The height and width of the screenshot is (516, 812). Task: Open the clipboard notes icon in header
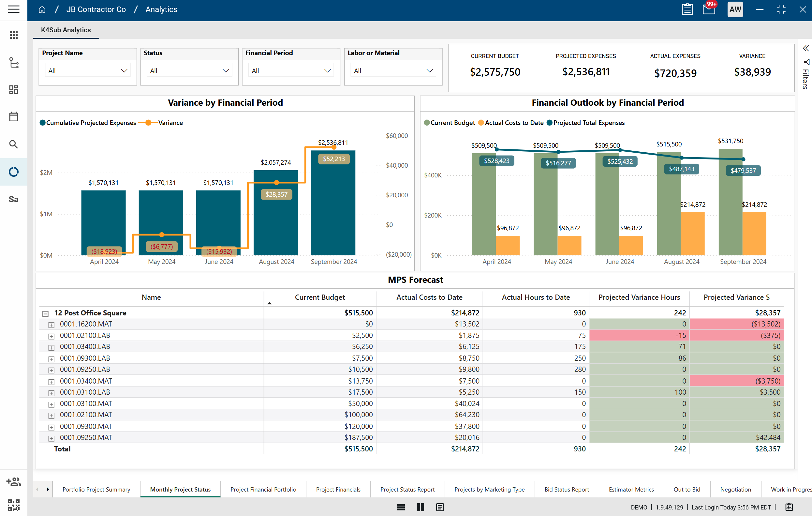[687, 9]
